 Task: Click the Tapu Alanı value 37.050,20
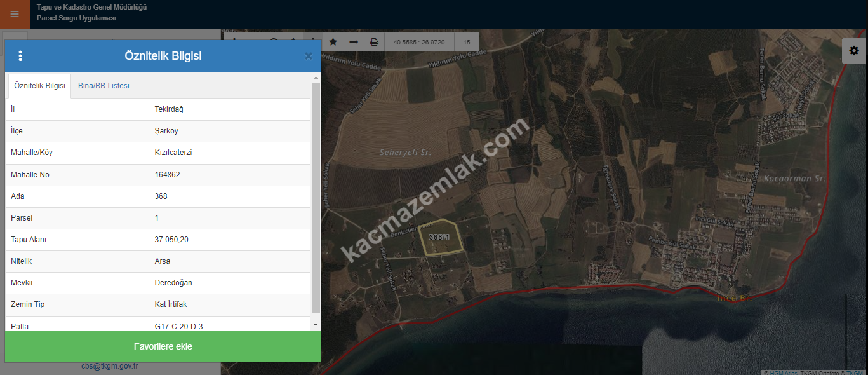pyautogui.click(x=171, y=240)
